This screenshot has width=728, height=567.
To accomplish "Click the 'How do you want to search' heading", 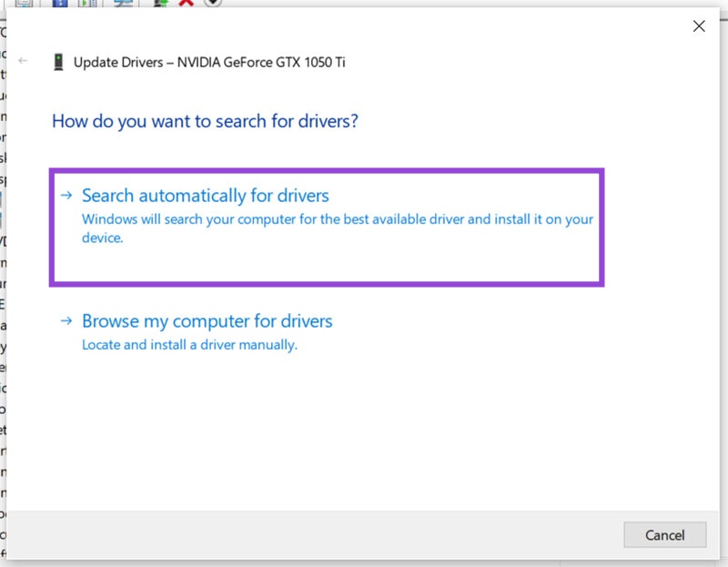I will [x=205, y=121].
